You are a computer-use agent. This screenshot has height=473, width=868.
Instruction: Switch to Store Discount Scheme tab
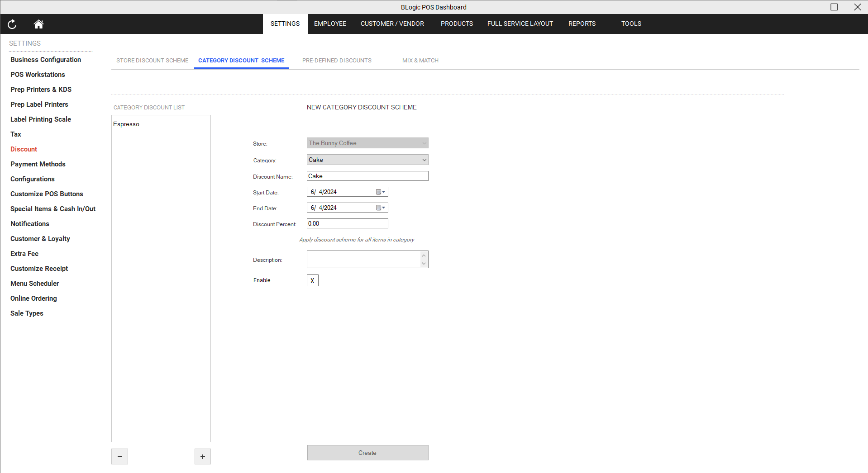[x=152, y=61]
